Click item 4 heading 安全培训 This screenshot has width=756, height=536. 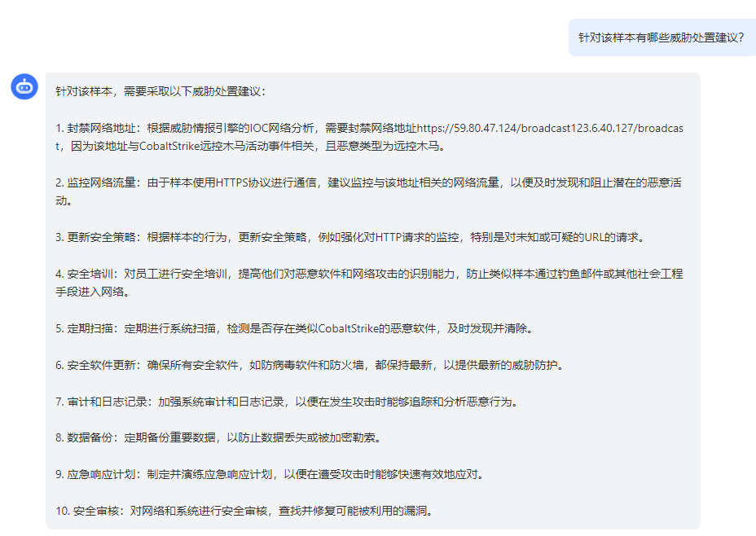(90, 274)
